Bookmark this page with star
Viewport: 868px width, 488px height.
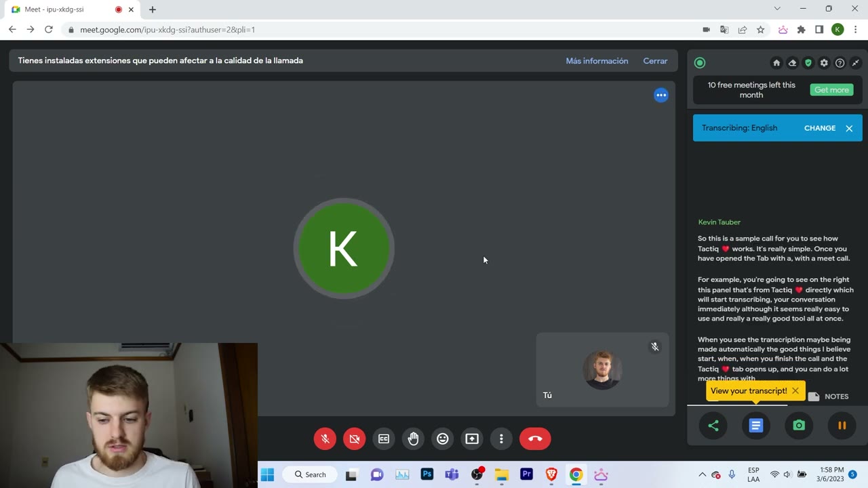click(x=761, y=30)
